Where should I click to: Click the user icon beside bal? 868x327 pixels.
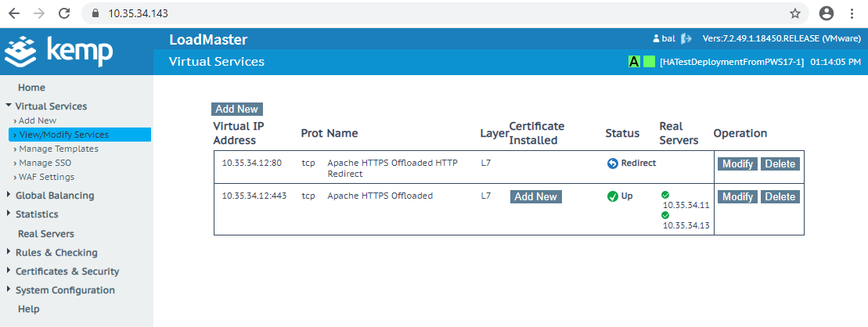[657, 39]
